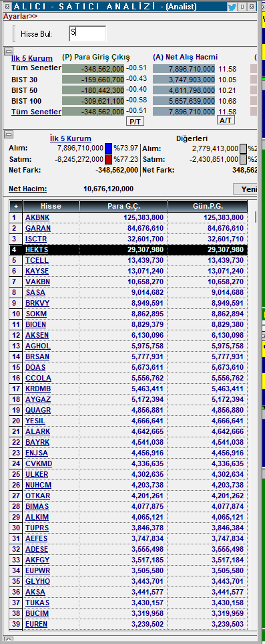Click the Twitter bird icon in title bar
Viewport: 265px width, 644px height.
[232, 7]
